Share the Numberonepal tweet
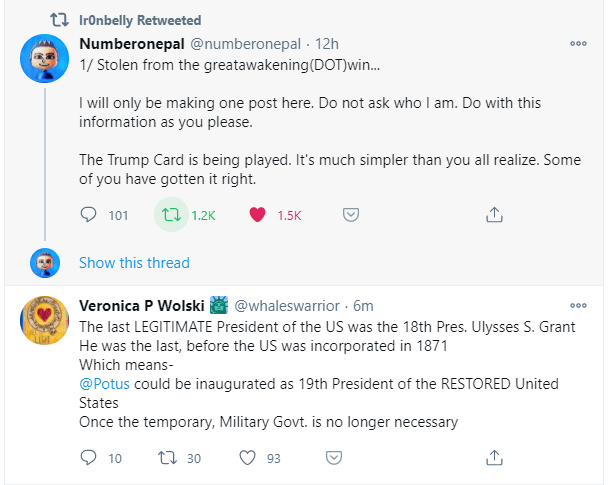Viewport: 608px width, 485px height. pos(493,214)
